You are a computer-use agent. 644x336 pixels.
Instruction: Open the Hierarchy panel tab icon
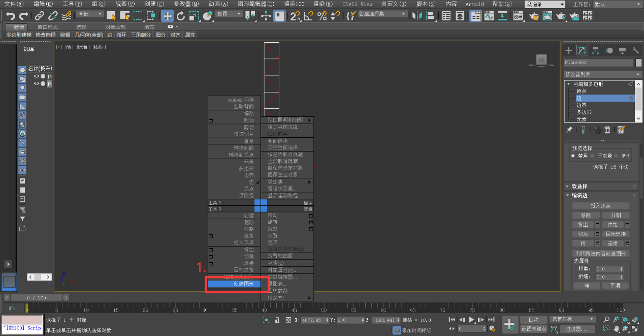[x=595, y=50]
